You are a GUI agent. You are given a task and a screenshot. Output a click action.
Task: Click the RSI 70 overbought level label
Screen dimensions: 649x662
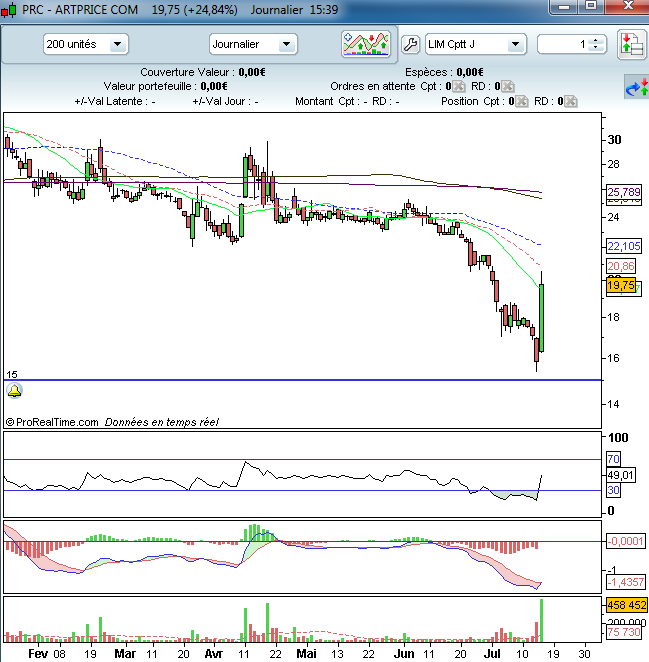[x=613, y=459]
